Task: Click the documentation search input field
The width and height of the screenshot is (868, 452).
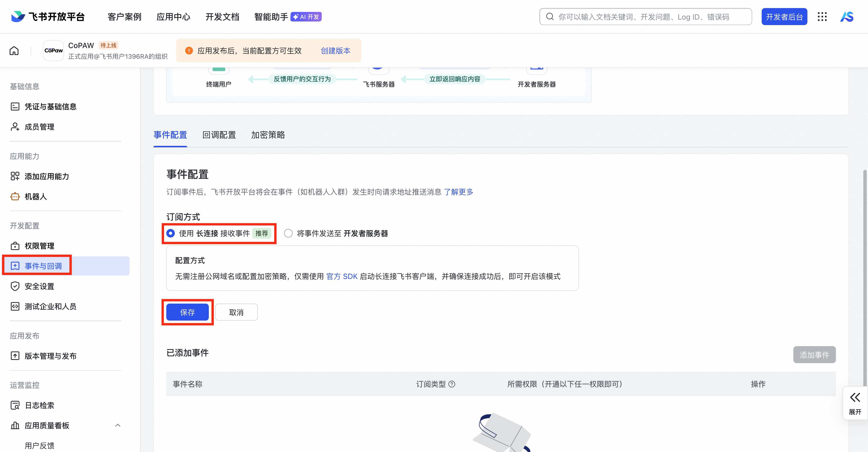Action: pyautogui.click(x=645, y=17)
